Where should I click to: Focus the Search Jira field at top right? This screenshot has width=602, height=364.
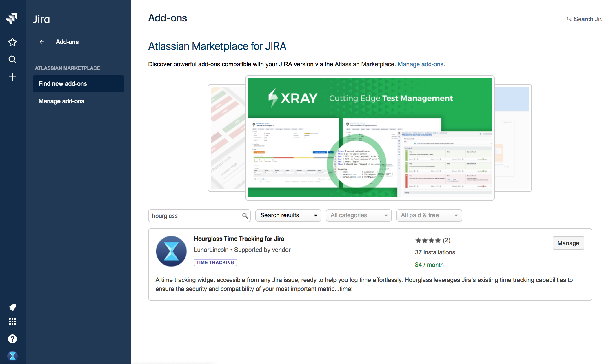584,19
